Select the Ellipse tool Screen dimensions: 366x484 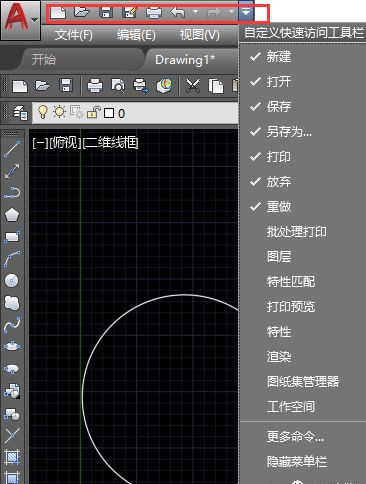[x=12, y=346]
